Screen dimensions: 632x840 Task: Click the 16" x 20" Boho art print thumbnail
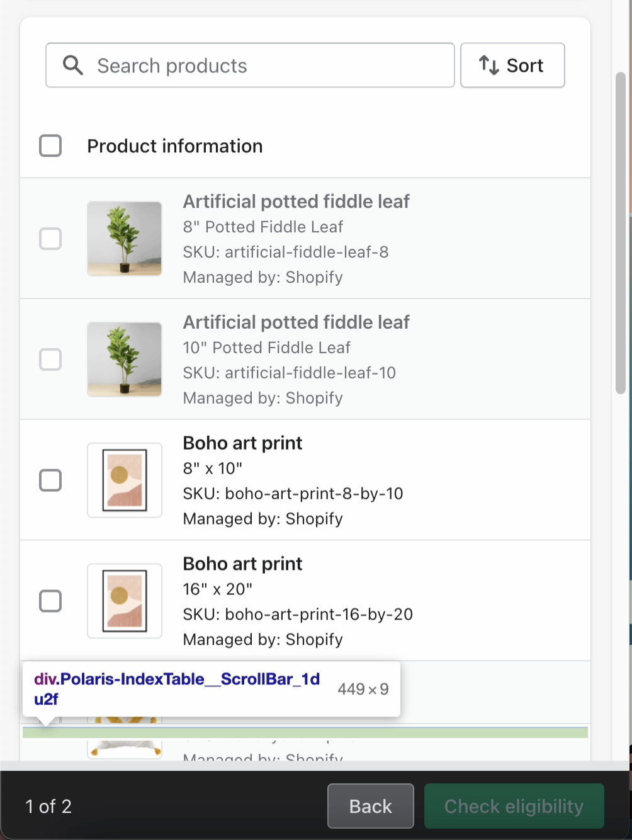(x=124, y=601)
